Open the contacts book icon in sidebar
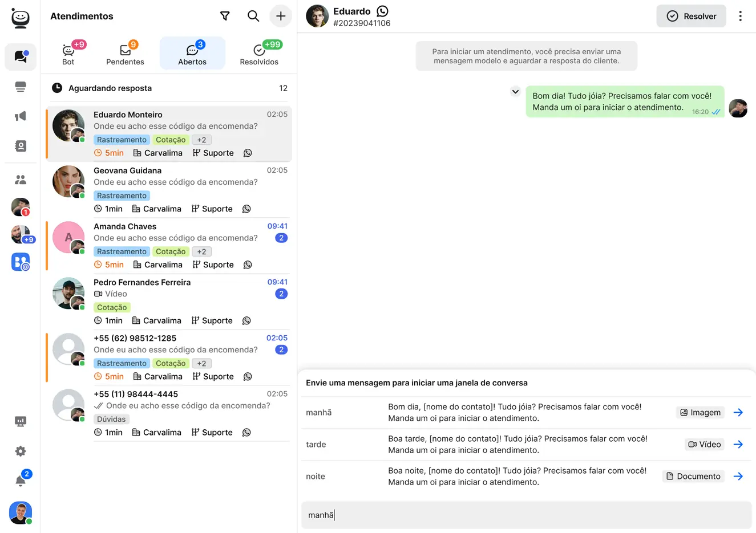 coord(21,146)
